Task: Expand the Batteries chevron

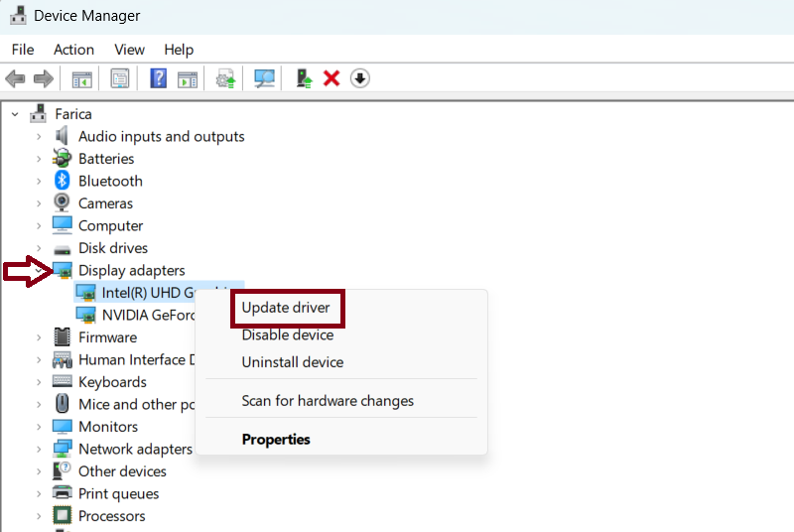Action: [39, 159]
